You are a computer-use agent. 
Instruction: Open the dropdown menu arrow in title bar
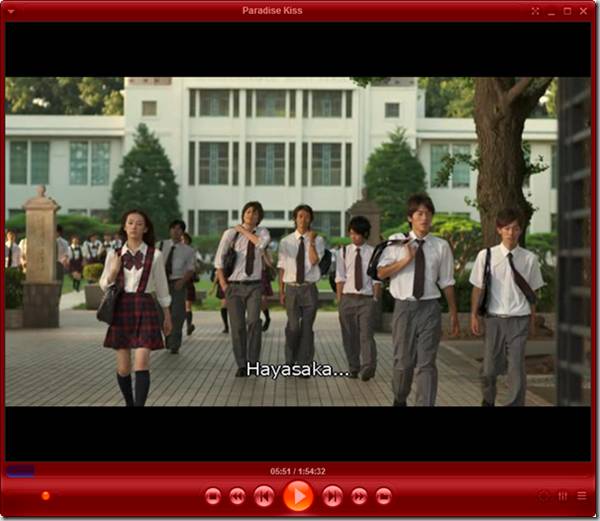[11, 11]
